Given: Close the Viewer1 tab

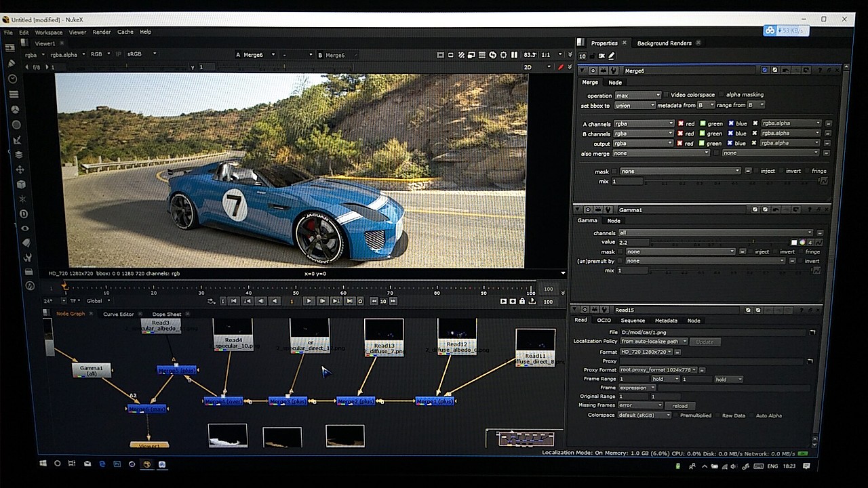Looking at the screenshot, I should 61,43.
